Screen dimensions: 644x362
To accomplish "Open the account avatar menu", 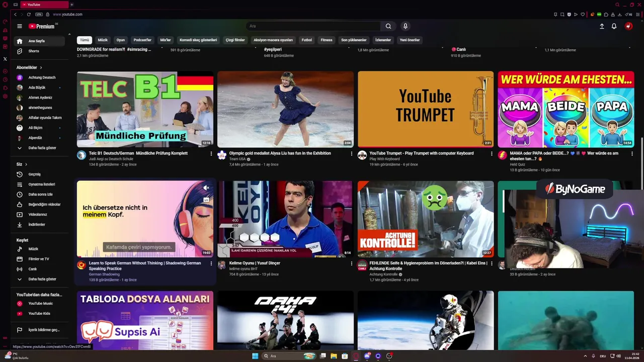I will click(x=628, y=26).
